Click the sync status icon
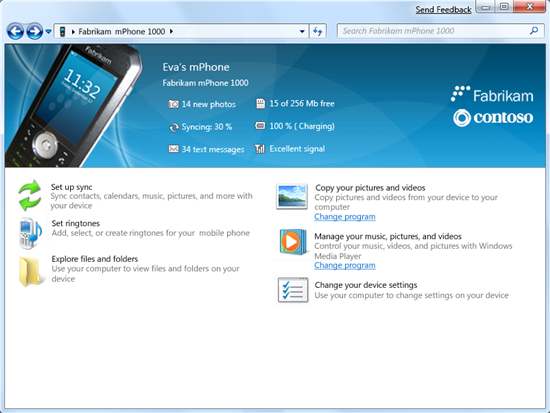The image size is (550, 413). tap(173, 127)
